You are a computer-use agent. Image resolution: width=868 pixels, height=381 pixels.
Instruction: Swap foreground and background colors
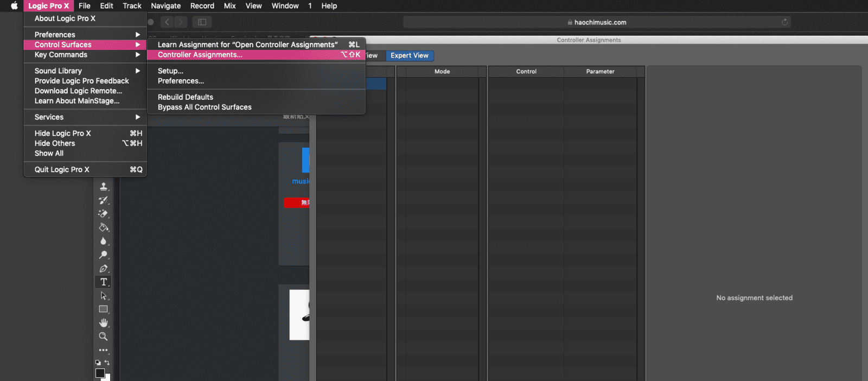point(107,363)
